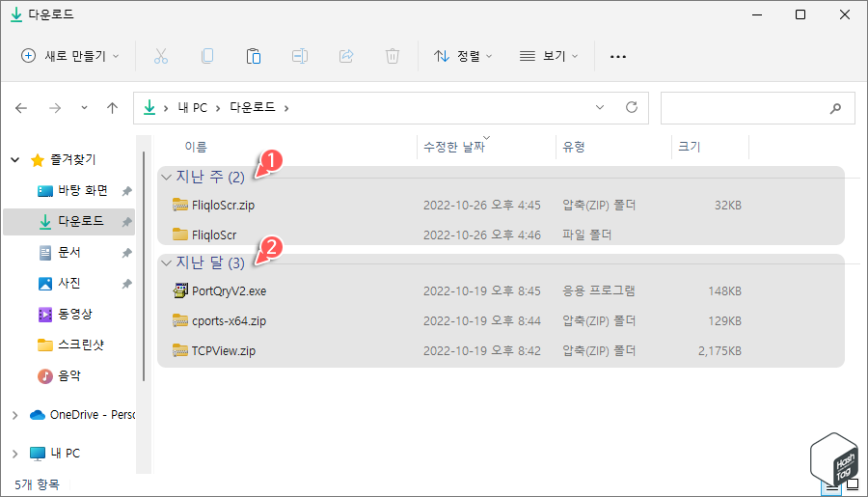Image resolution: width=868 pixels, height=497 pixels.
Task: Select TCPView.zip file name
Action: 224,350
